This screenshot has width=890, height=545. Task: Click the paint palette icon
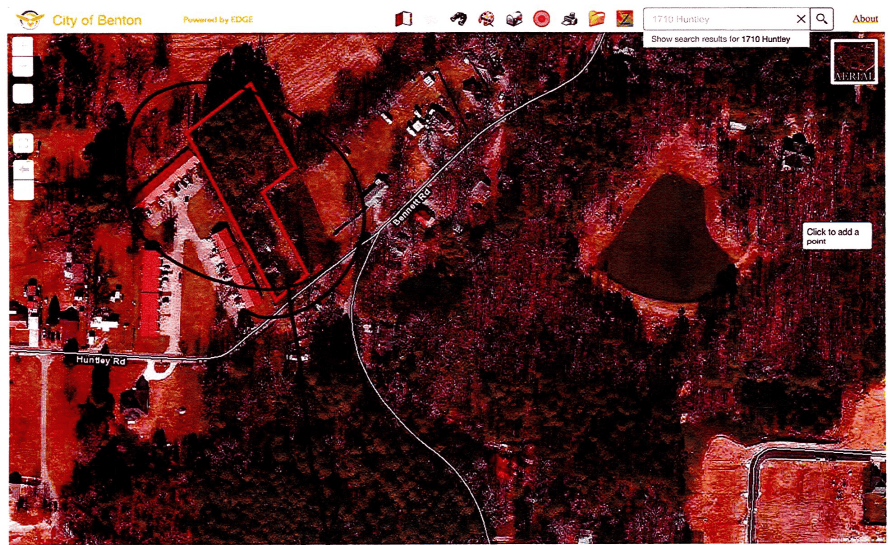pos(486,18)
